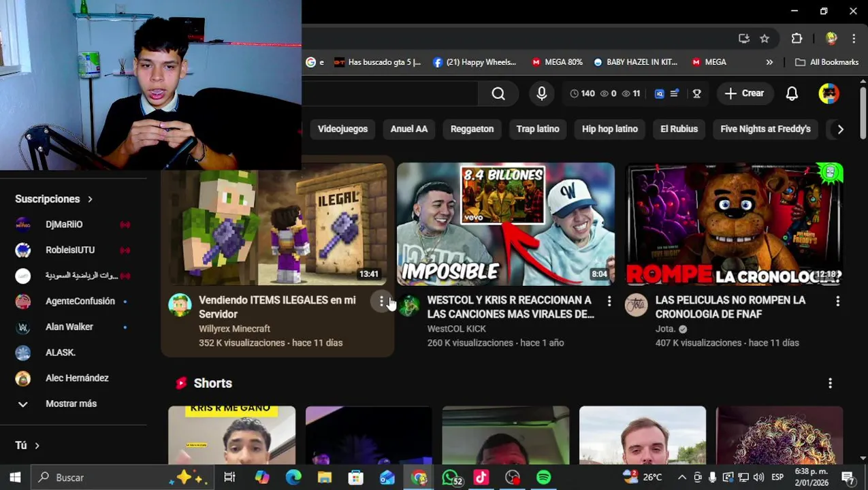
Task: Open the Happy Wheels Facebook bookmark
Action: [474, 62]
